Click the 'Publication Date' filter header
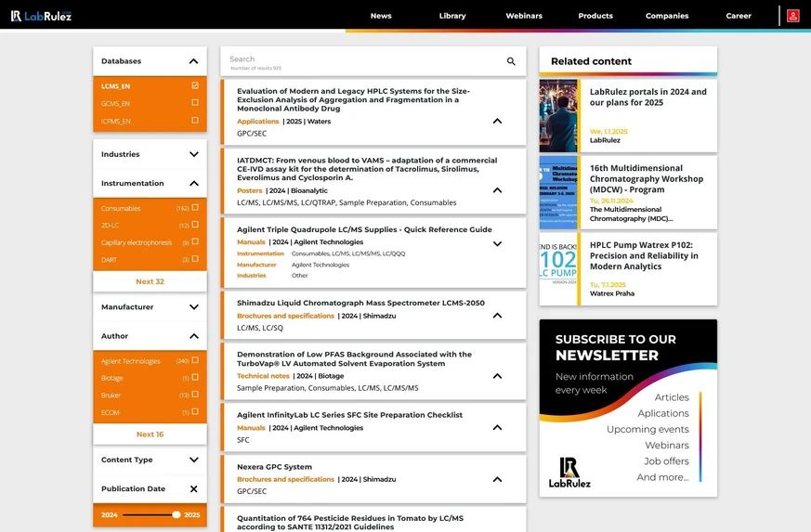The height and width of the screenshot is (532, 811). coord(134,489)
